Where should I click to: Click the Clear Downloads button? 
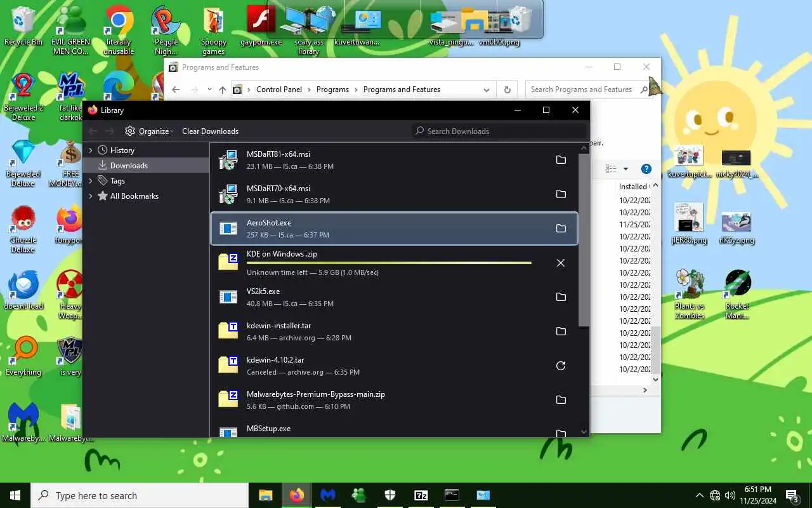click(x=210, y=131)
